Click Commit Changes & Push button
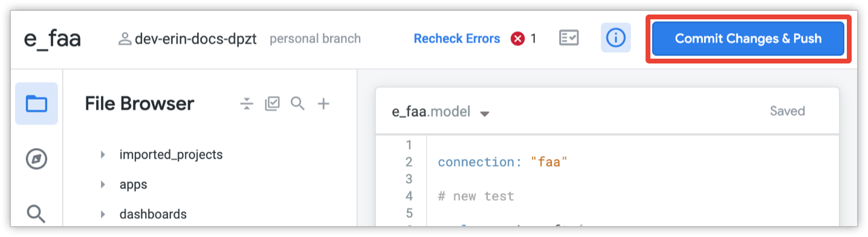Screen dimensions: 868x237 tap(748, 39)
